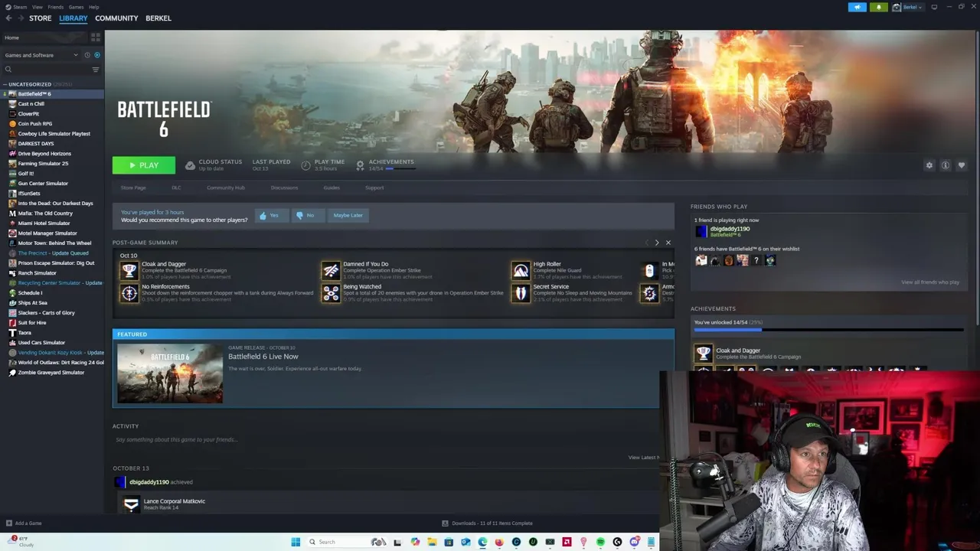980x551 pixels.
Task: Open Spotify from the taskbar
Action: tap(600, 542)
